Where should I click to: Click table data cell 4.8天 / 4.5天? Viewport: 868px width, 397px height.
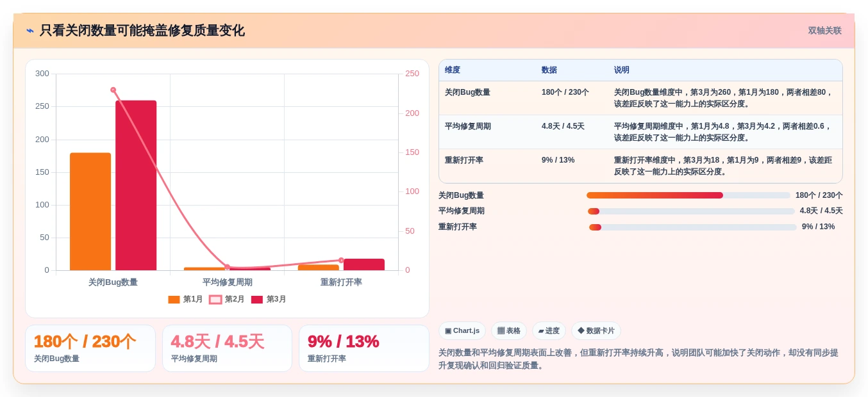point(563,126)
